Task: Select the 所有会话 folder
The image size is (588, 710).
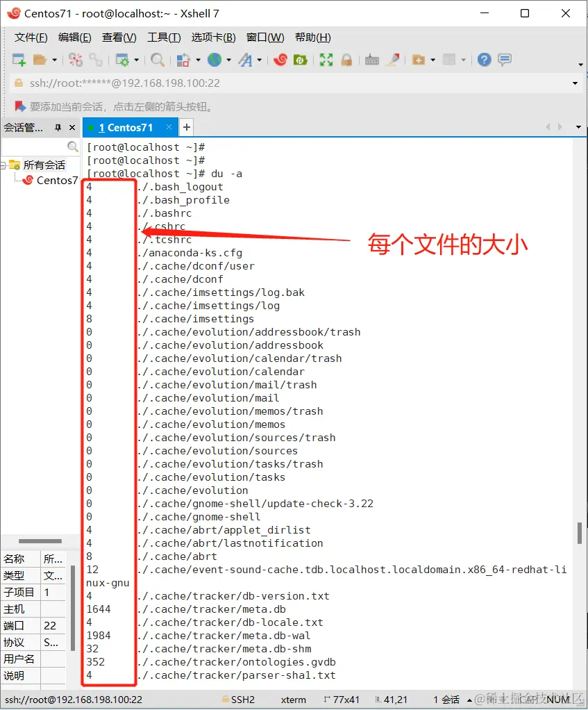Action: point(44,165)
